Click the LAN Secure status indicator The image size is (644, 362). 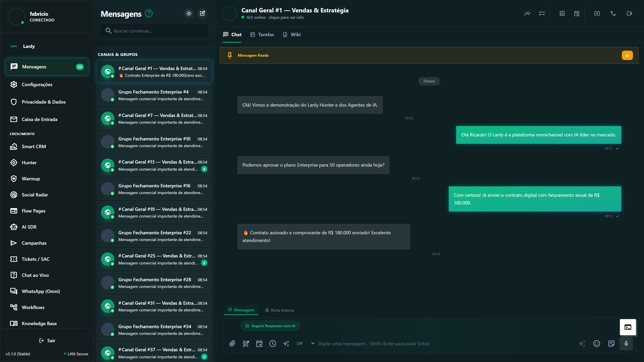[x=76, y=354]
